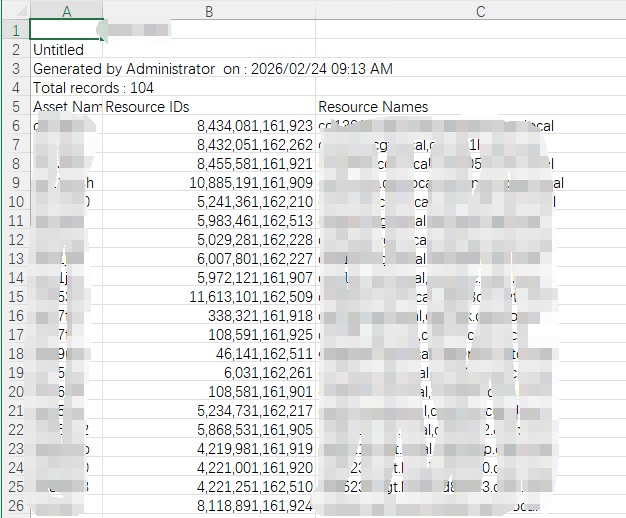Image resolution: width=626 pixels, height=518 pixels.
Task: Click the cell containing Untitled
Action: (59, 49)
